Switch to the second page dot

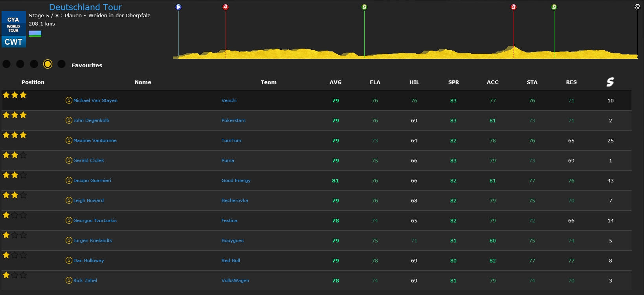(x=20, y=64)
